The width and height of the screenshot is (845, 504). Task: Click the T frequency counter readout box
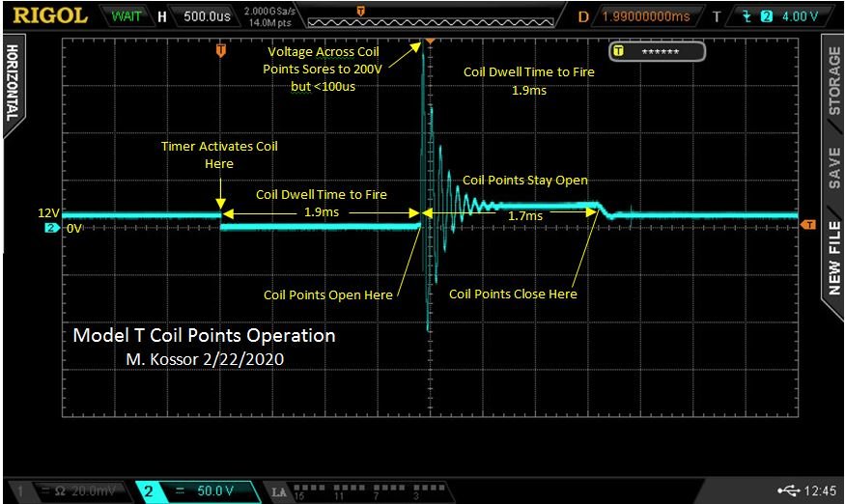tap(659, 52)
